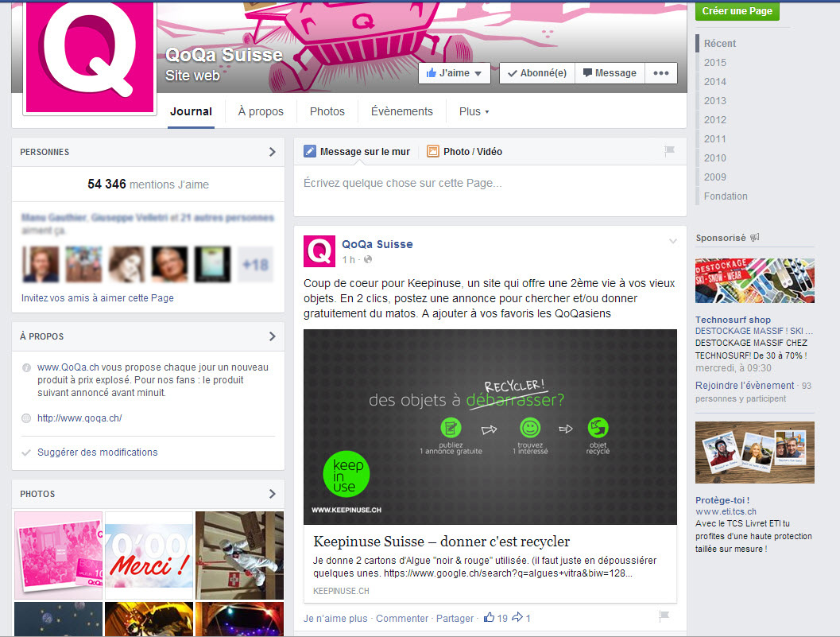
Task: Unlike the post via Je n'aime plus
Action: pos(335,618)
